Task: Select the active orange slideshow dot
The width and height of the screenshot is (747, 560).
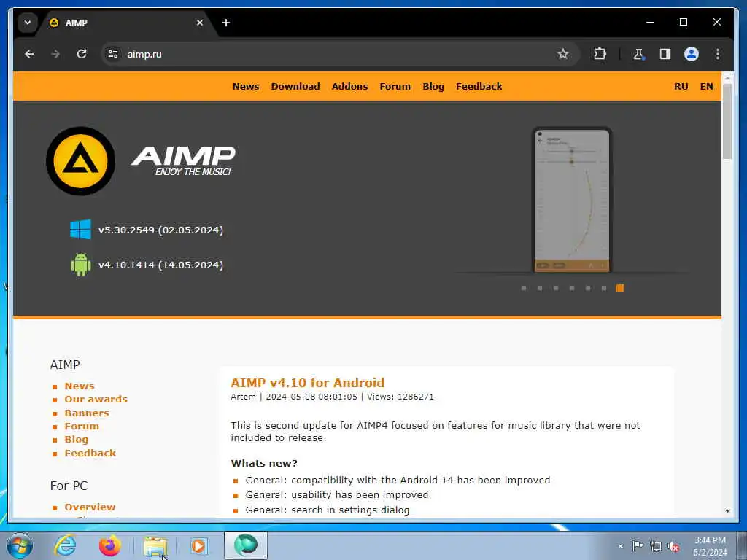Action: [x=620, y=288]
